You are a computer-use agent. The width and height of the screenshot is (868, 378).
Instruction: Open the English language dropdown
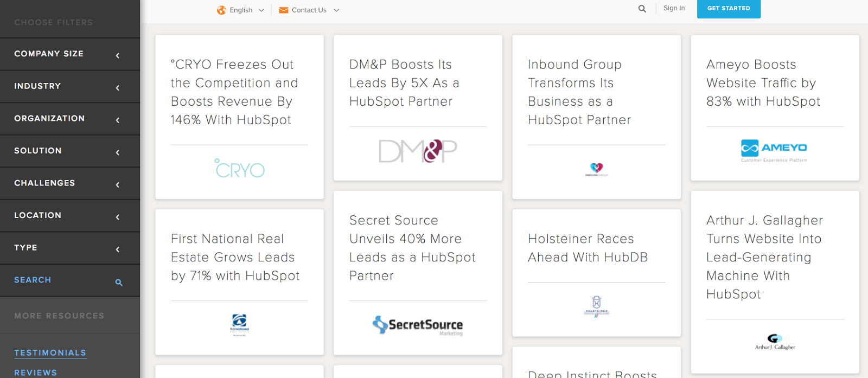click(241, 10)
